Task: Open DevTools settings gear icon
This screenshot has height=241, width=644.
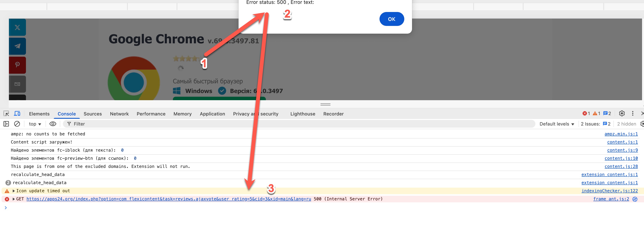Action: point(622,114)
